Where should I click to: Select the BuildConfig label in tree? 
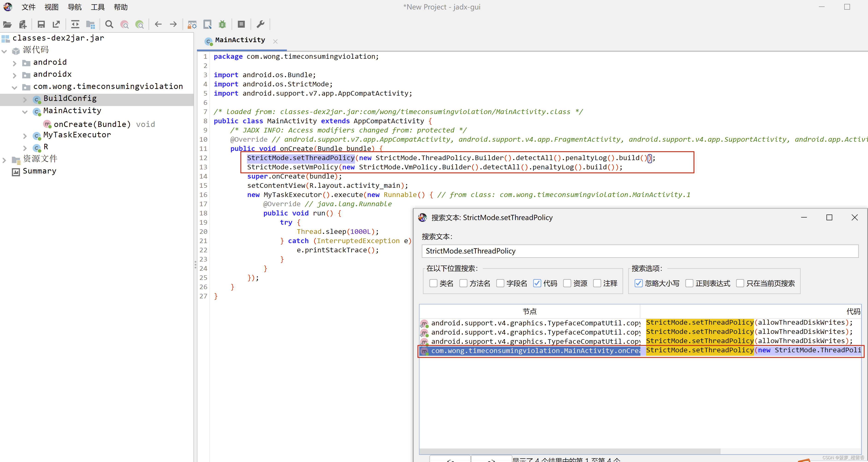70,98
